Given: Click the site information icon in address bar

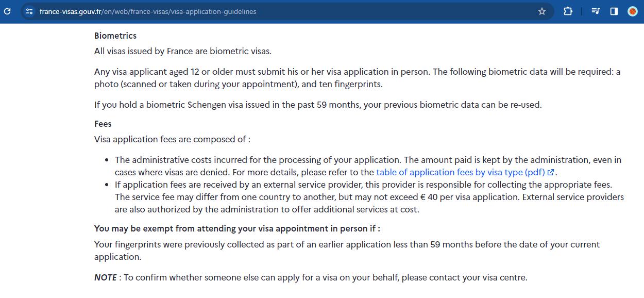Looking at the screenshot, I should [x=28, y=11].
